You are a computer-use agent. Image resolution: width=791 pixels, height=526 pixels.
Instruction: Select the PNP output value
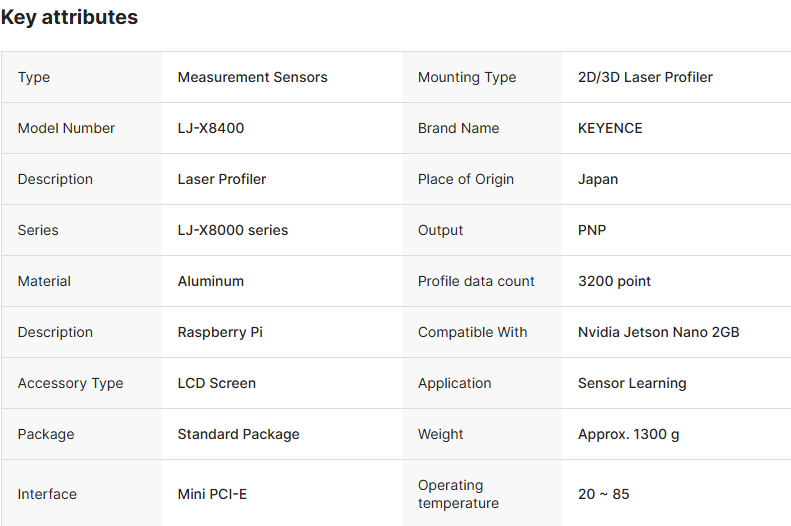coord(592,230)
